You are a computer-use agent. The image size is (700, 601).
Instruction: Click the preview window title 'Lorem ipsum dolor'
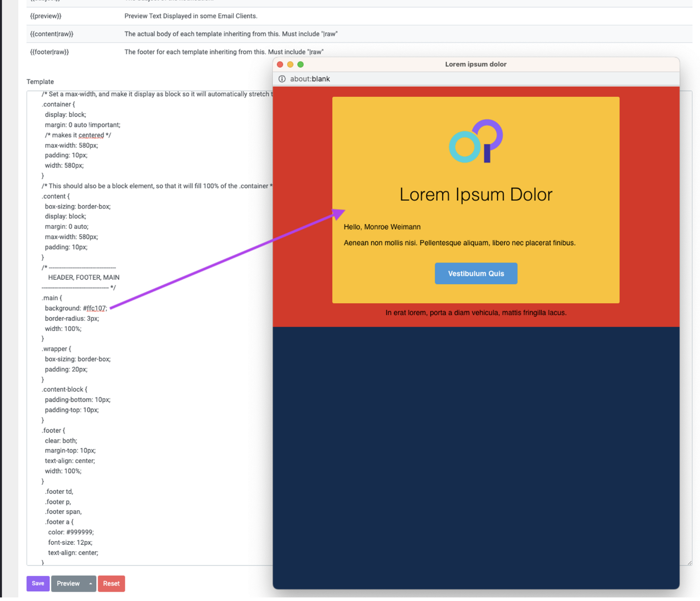tap(476, 64)
